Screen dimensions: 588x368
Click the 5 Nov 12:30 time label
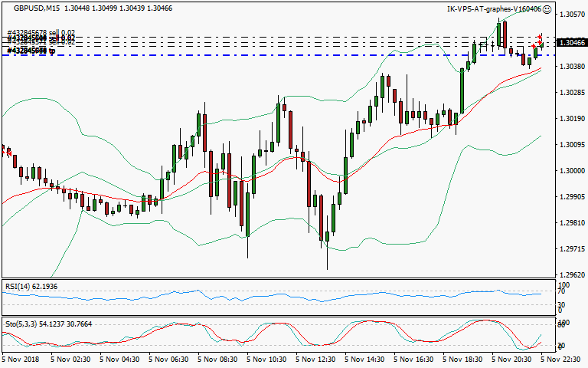click(x=318, y=359)
